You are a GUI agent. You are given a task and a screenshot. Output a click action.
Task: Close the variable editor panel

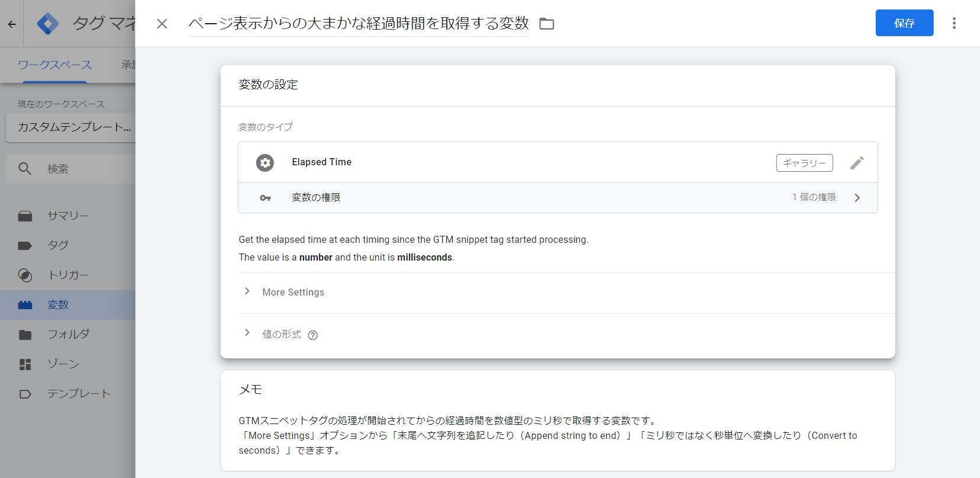click(x=162, y=24)
